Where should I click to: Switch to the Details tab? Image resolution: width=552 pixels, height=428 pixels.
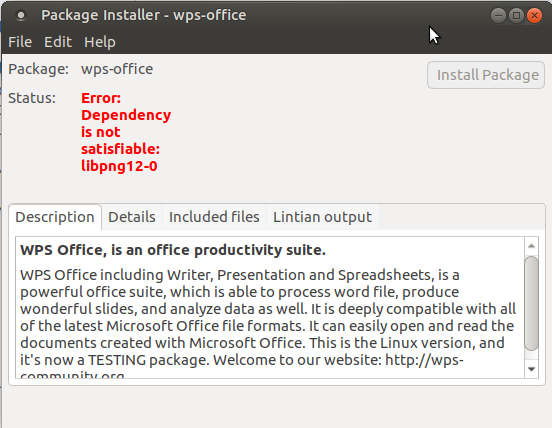coord(132,217)
